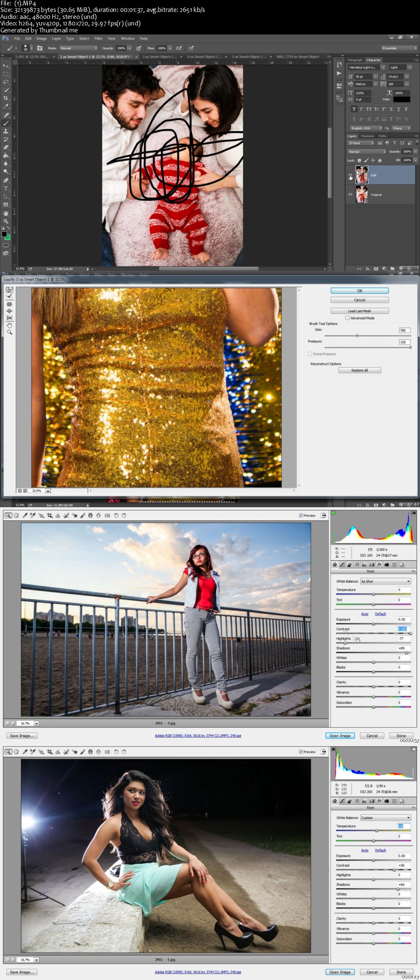420x980 pixels.
Task: Rotate image clockwise in 4.jpg Camera Raw
Action: [x=123, y=515]
